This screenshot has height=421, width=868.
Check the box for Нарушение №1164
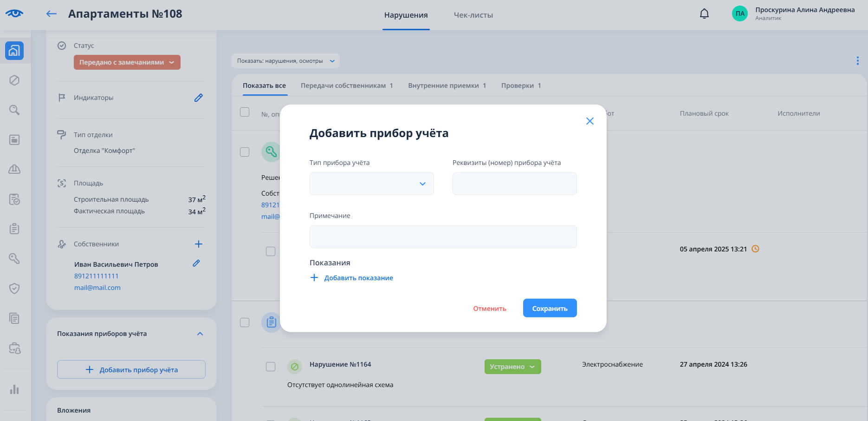coord(271,367)
